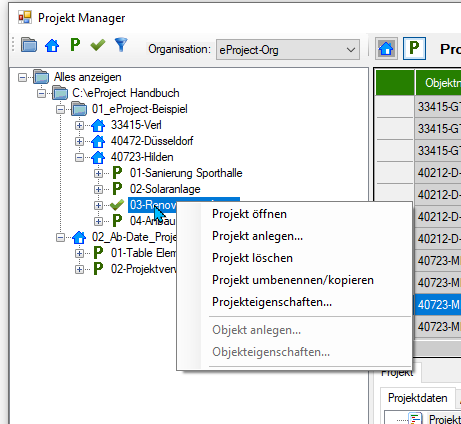461x424 pixels.
Task: Expand the 33415-Verl node
Action: point(79,126)
